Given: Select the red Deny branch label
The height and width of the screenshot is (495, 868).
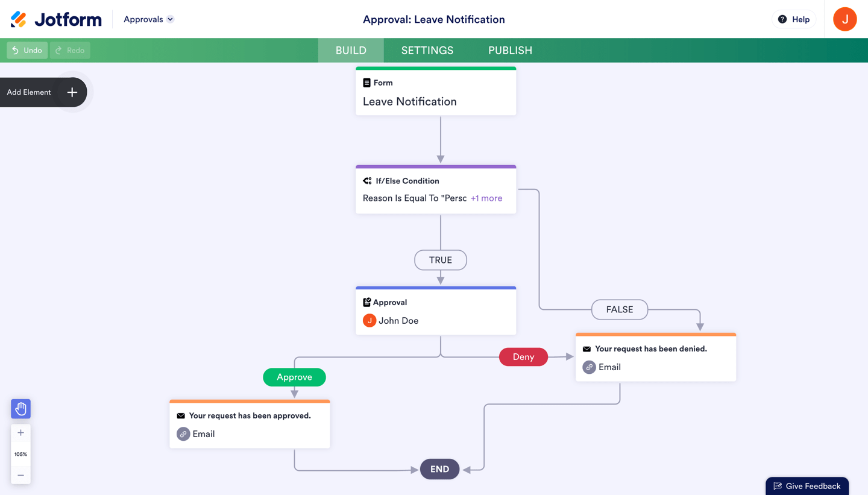Looking at the screenshot, I should pos(523,357).
